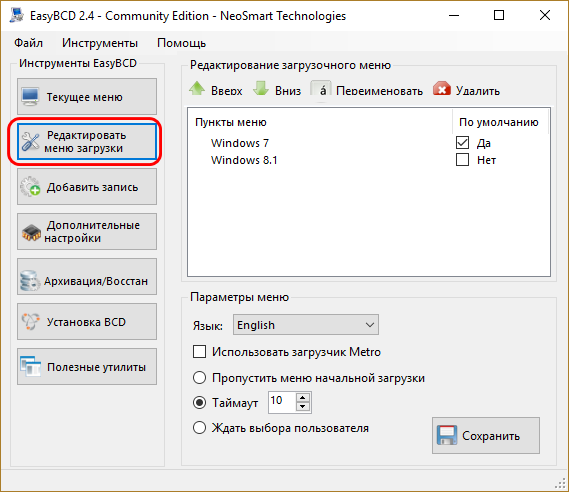Open Архивация/Восстан database icon
This screenshot has width=569, height=492.
click(x=30, y=280)
